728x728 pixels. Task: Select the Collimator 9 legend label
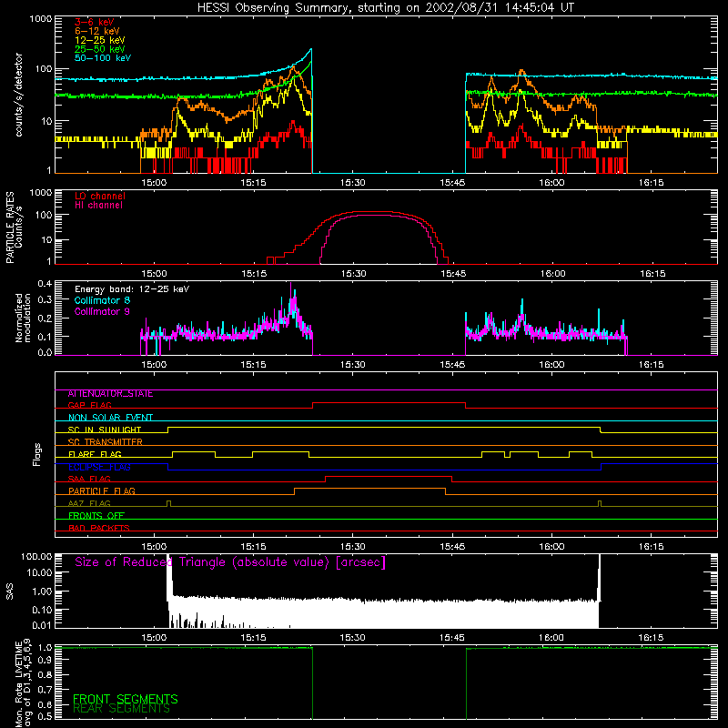click(x=102, y=311)
